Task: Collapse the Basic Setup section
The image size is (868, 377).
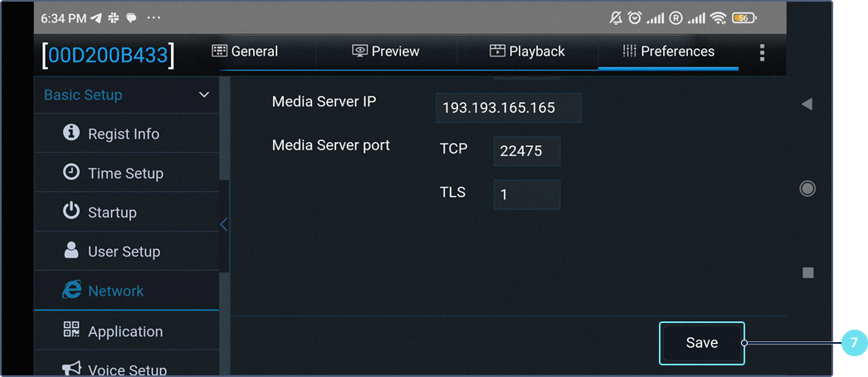Action: click(204, 95)
